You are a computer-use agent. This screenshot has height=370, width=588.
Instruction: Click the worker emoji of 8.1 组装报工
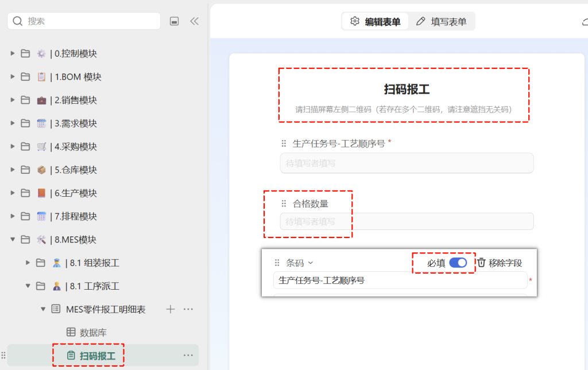pyautogui.click(x=57, y=263)
